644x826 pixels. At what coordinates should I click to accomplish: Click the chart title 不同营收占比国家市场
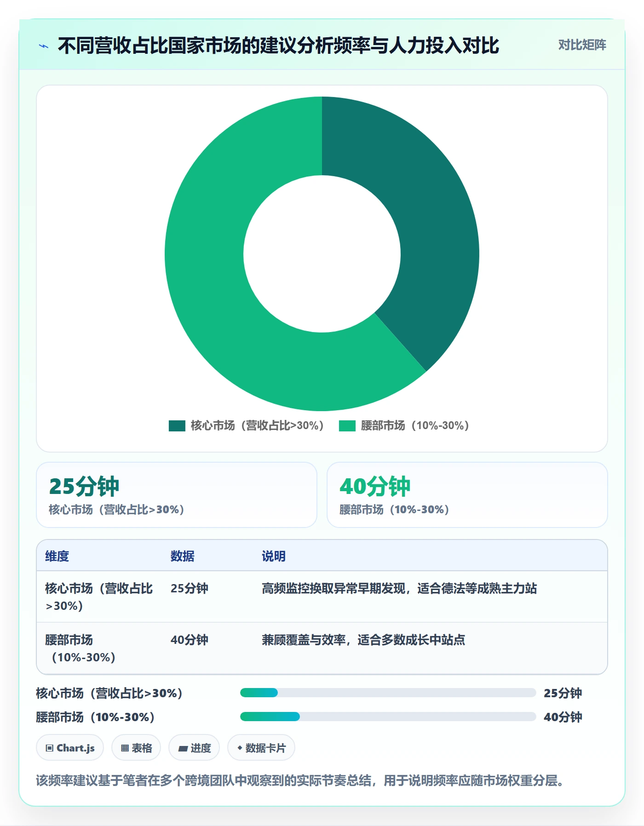(279, 46)
